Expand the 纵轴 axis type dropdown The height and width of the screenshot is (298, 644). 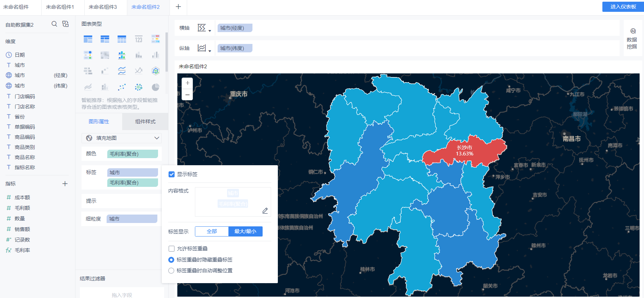click(204, 48)
